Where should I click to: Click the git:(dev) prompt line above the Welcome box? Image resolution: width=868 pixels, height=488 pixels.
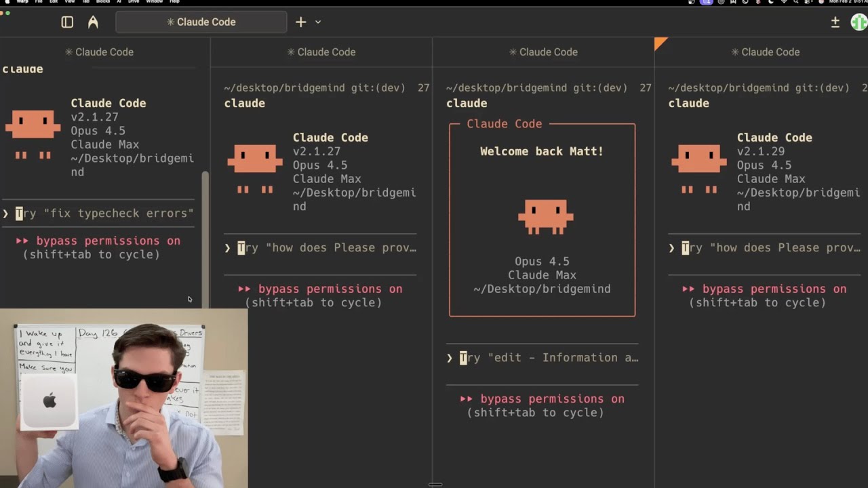[x=549, y=87]
